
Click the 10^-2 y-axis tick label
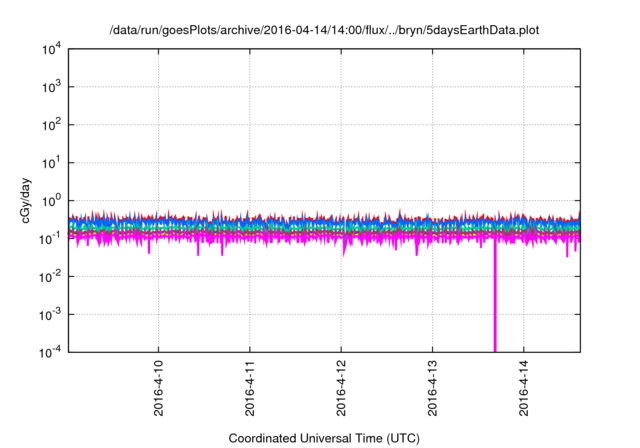[x=51, y=277]
